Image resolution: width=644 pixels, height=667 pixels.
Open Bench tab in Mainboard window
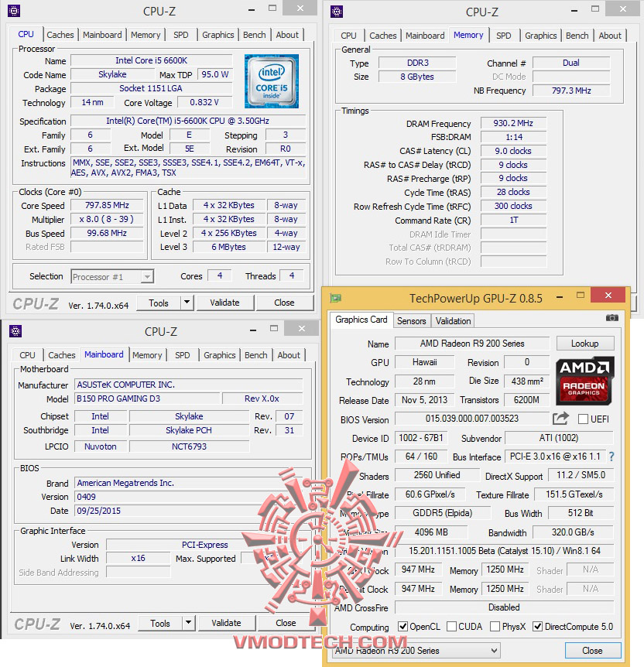pyautogui.click(x=255, y=355)
